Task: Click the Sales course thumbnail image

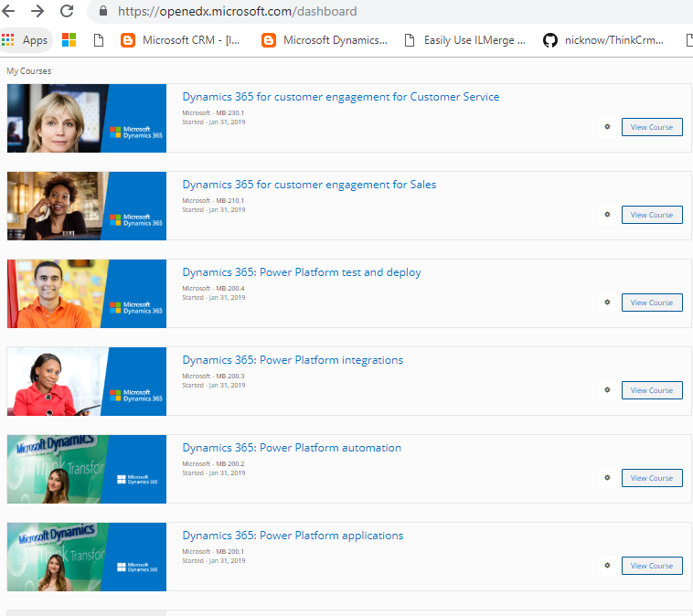Action: tap(87, 206)
